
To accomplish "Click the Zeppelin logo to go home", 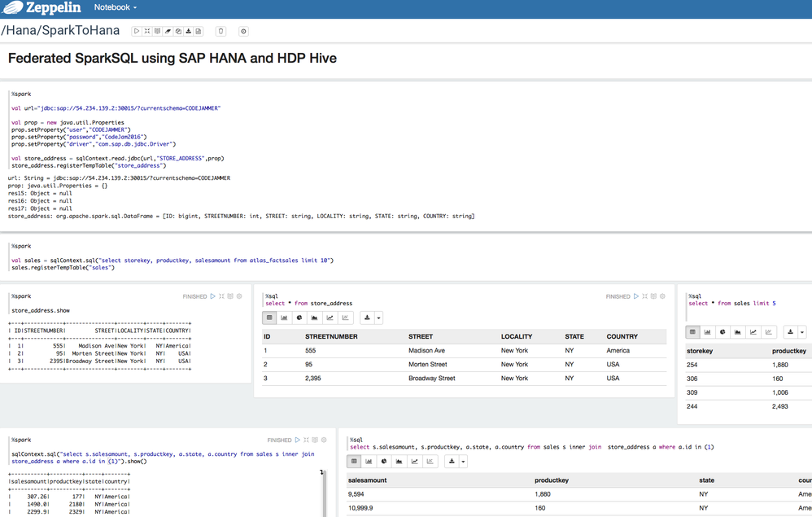I will point(41,8).
